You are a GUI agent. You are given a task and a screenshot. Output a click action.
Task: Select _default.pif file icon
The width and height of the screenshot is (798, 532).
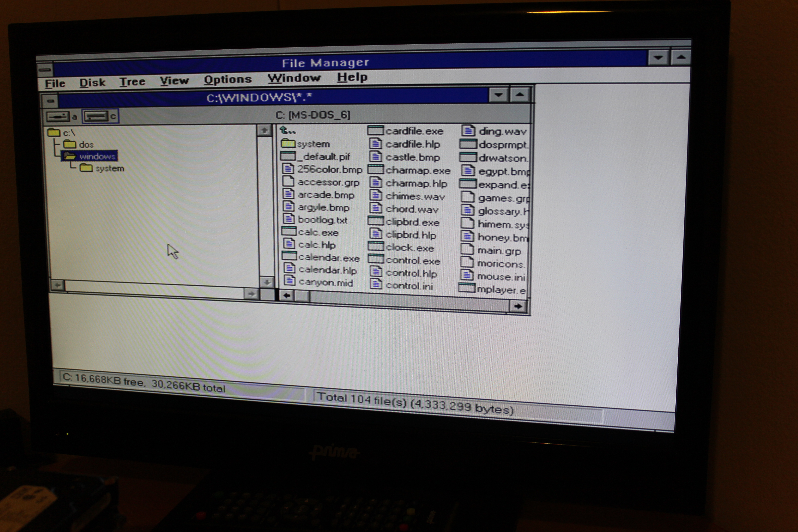click(288, 156)
